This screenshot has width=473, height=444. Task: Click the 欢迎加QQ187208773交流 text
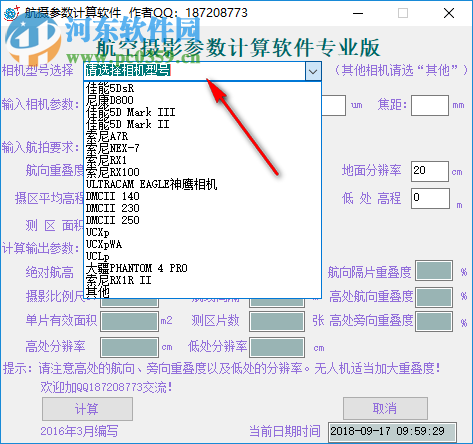[107, 387]
